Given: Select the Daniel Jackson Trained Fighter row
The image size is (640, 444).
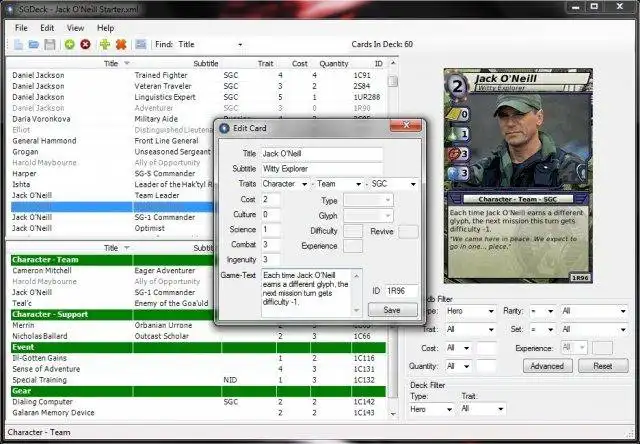Looking at the screenshot, I should click(x=198, y=75).
